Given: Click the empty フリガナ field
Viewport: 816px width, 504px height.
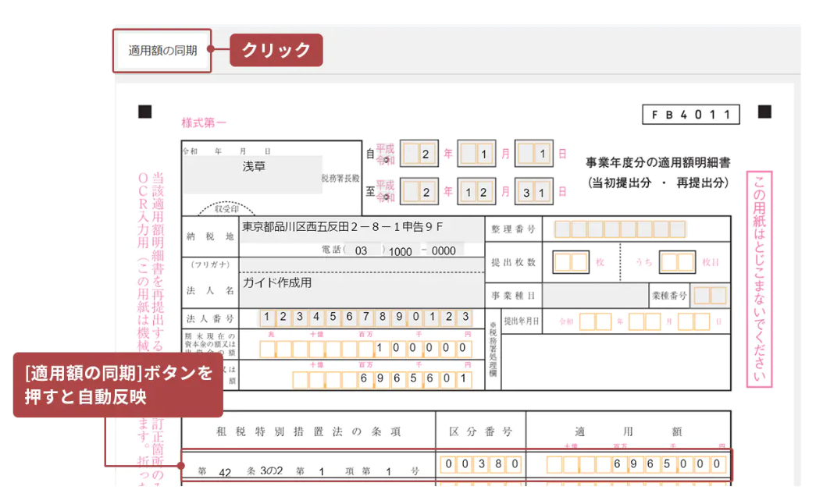Looking at the screenshot, I should click(x=362, y=264).
